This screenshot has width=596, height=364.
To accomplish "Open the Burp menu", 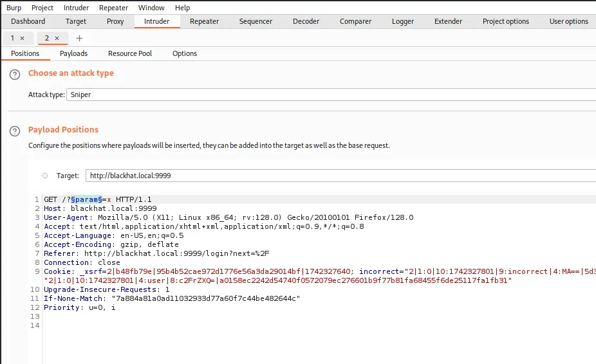I will point(14,8).
